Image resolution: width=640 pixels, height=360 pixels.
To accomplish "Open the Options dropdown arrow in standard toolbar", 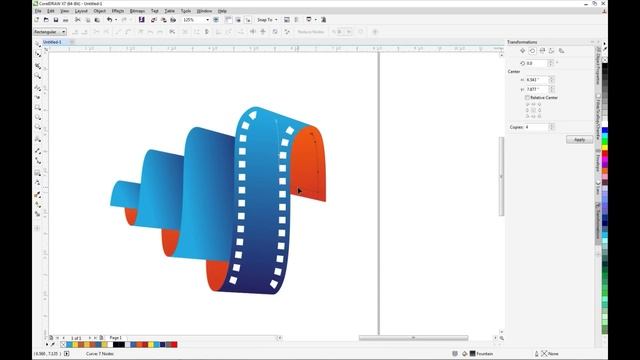I will pyautogui.click(x=315, y=20).
